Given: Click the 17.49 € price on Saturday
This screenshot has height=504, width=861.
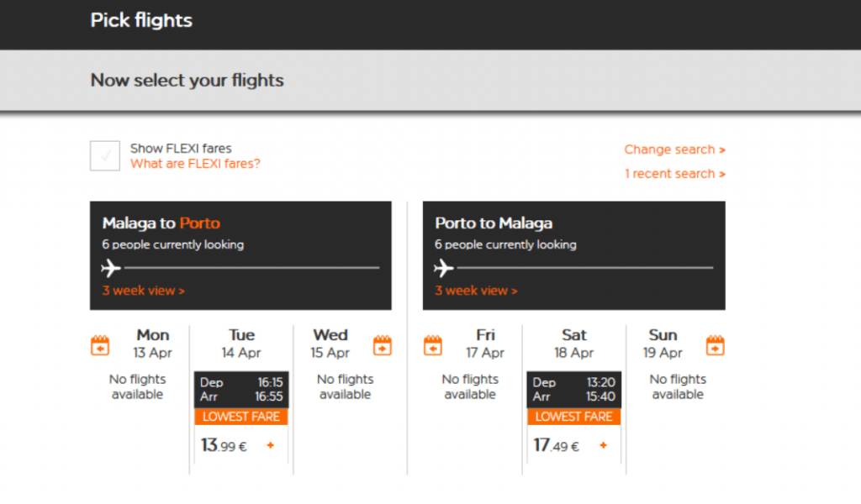Looking at the screenshot, I should click(557, 444).
